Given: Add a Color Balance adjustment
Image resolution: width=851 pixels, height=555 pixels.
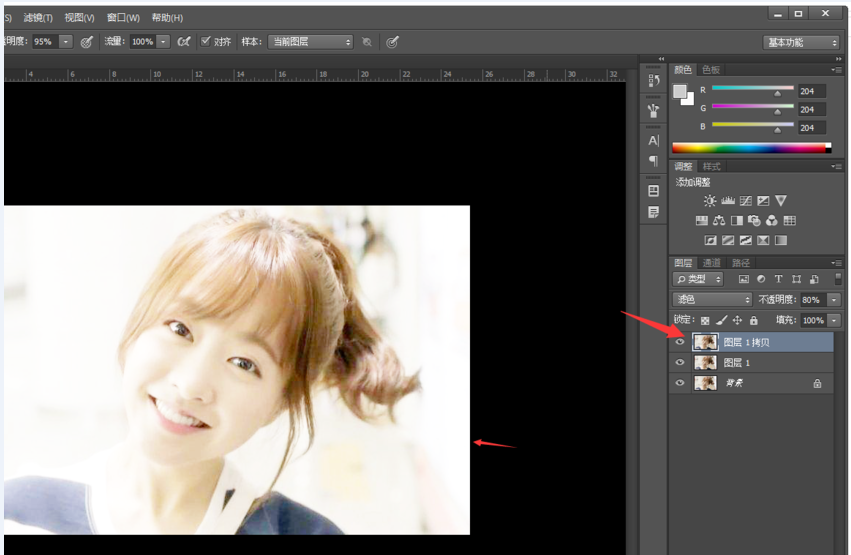Looking at the screenshot, I should (719, 220).
